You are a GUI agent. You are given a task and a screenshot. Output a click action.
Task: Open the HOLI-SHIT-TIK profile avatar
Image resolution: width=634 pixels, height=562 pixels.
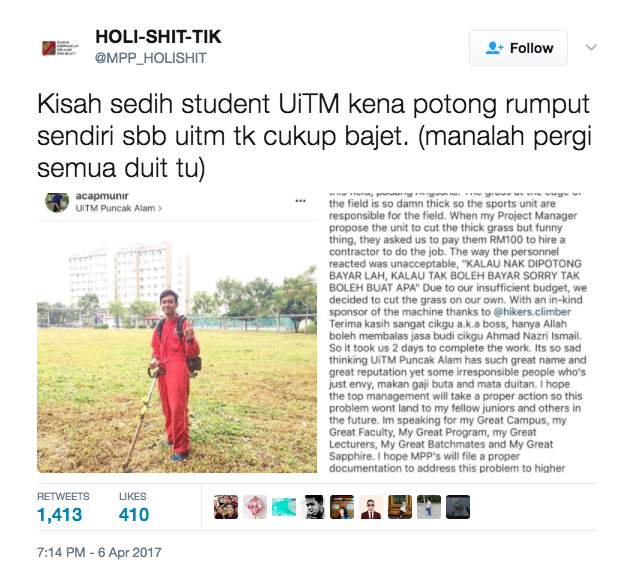(x=59, y=48)
